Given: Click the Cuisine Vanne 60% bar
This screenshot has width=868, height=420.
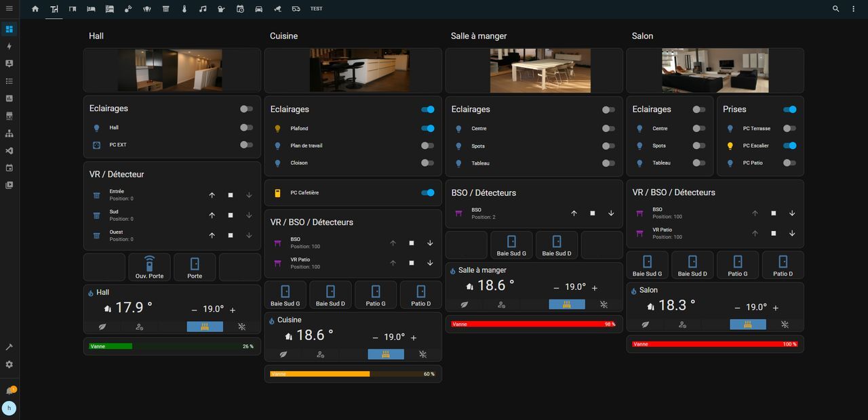Looking at the screenshot, I should (353, 374).
